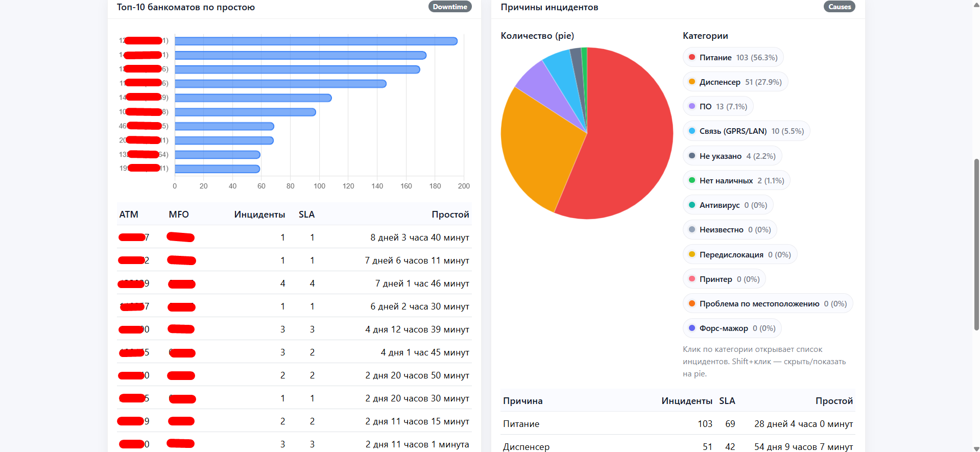Viewport: 980px width, 452px height.
Task: Open the Не указано category
Action: [x=732, y=156]
